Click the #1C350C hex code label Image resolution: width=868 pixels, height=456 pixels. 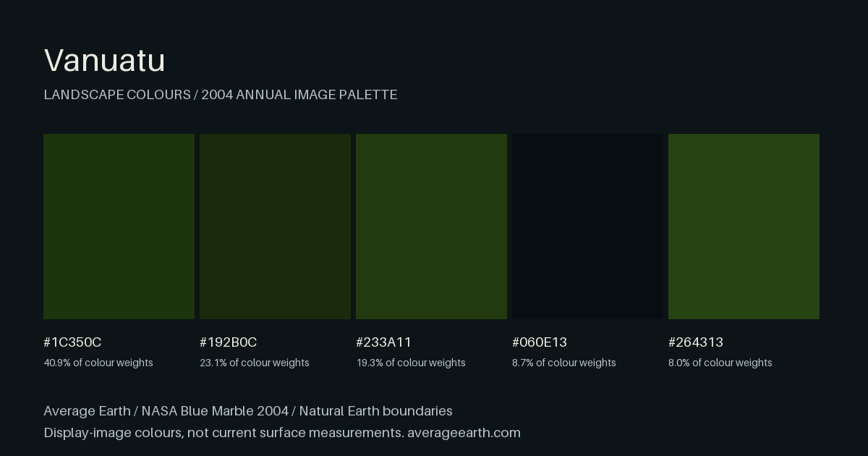pos(72,342)
